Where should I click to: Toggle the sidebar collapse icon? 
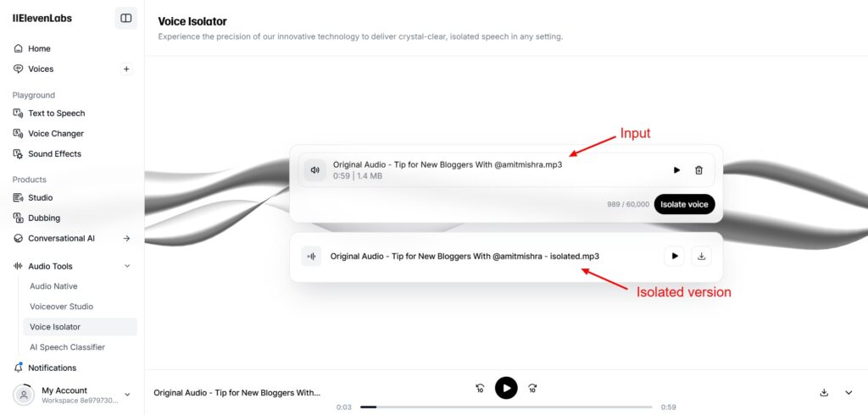pos(125,19)
